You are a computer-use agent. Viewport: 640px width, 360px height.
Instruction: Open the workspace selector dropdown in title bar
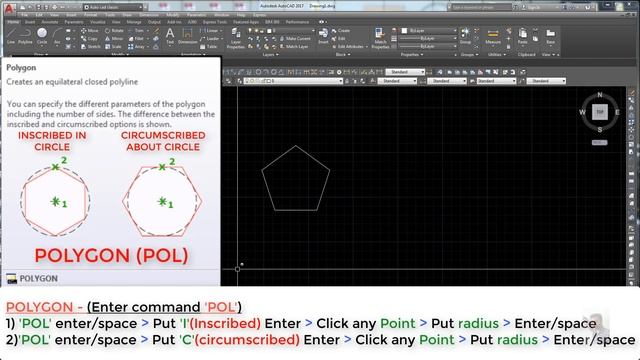114,7
